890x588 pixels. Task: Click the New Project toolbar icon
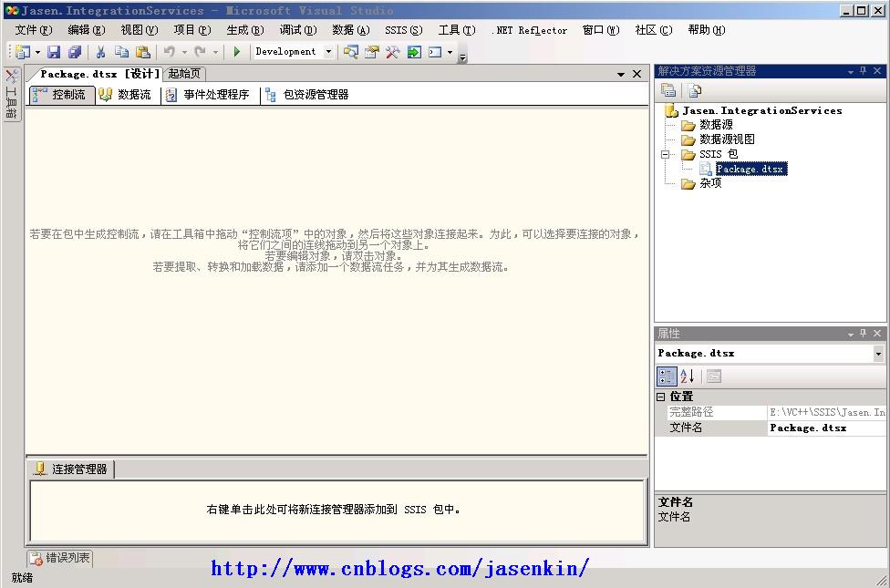(23, 52)
